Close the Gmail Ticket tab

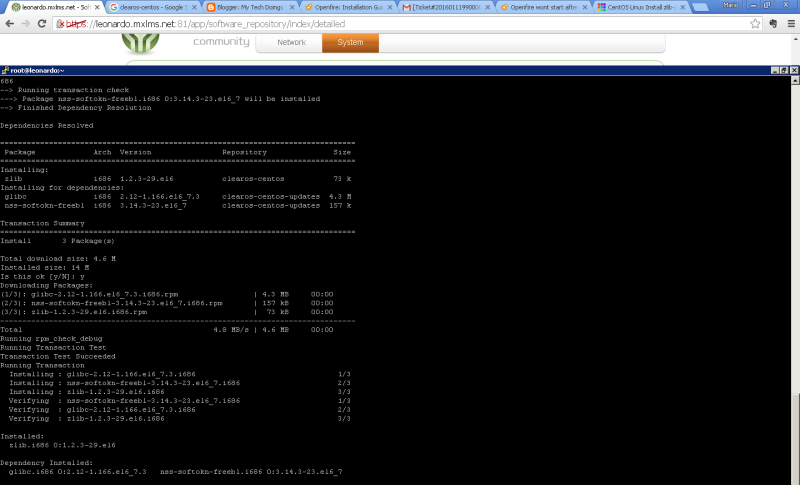[487, 7]
